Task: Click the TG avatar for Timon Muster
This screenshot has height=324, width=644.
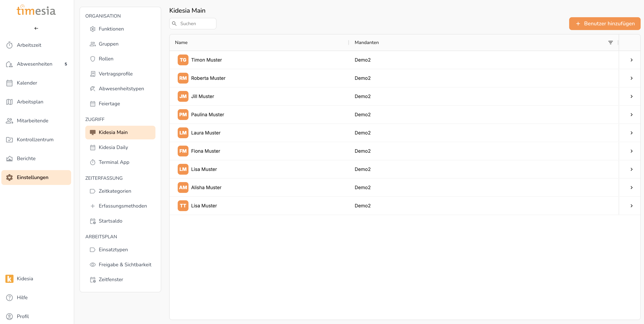Action: tap(183, 60)
